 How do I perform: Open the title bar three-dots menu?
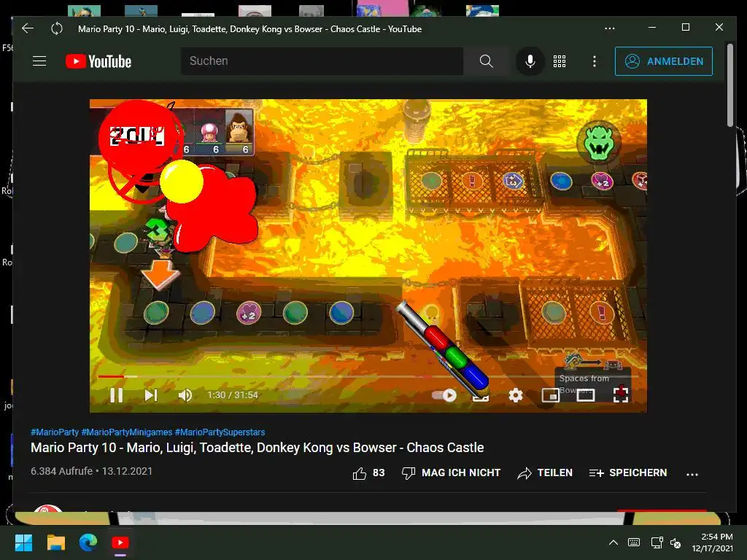tap(609, 28)
